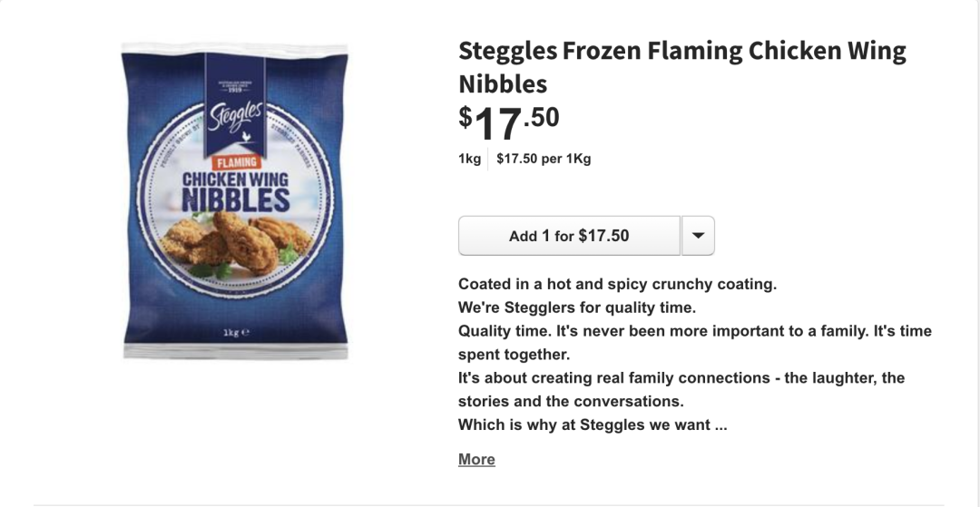Click the Add 1 for $17.50 button
Screen dimensions: 980x507
[x=569, y=236]
